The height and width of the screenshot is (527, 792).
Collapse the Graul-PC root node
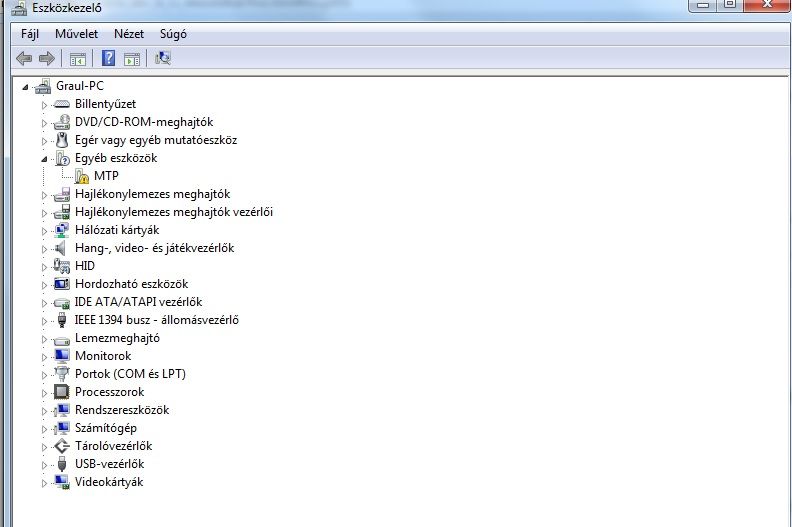(x=25, y=87)
